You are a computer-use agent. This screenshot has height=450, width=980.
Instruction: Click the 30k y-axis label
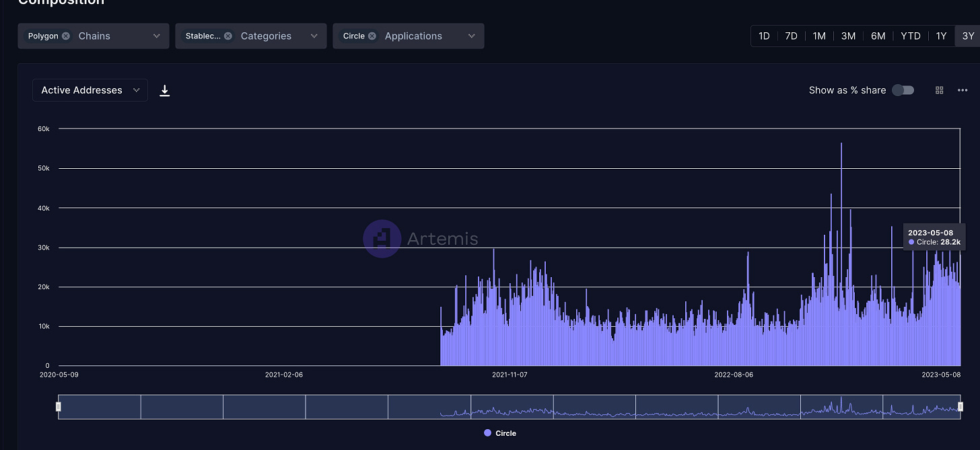[x=44, y=248]
